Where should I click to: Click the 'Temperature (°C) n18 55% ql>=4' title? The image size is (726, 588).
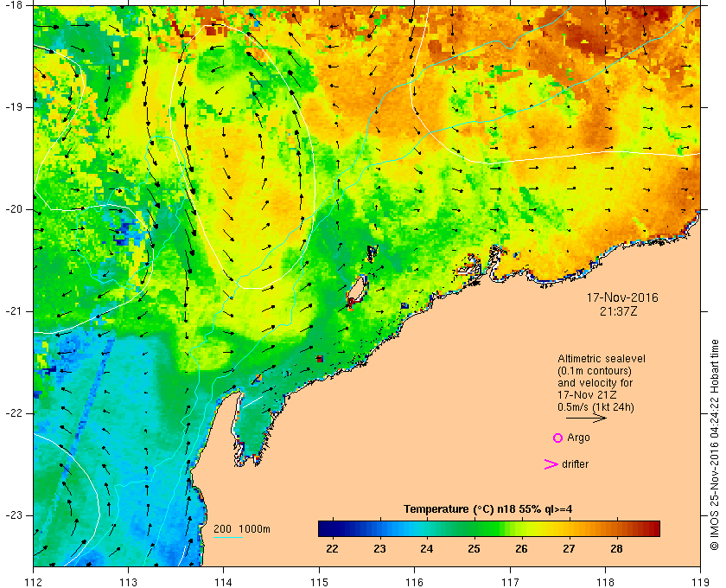pos(488,509)
